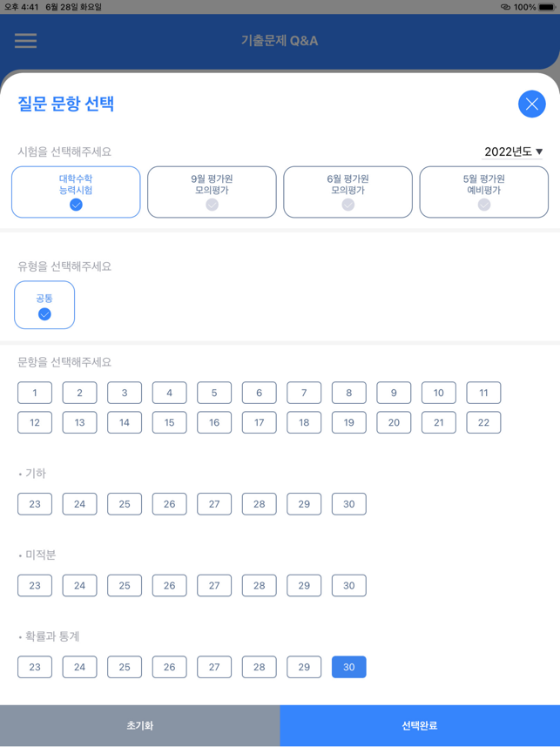Pick question 30 under 기하
The height and width of the screenshot is (747, 560).
pos(349,504)
